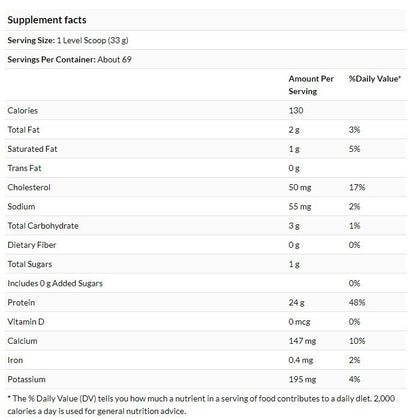Click the Amount Per Serving column header

point(311,85)
